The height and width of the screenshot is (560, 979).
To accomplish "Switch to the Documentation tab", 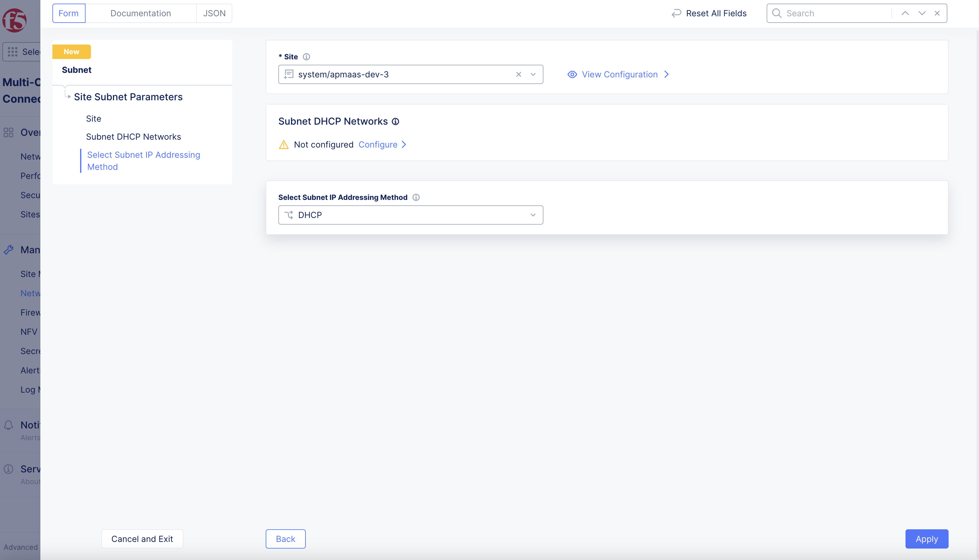I will (140, 14).
